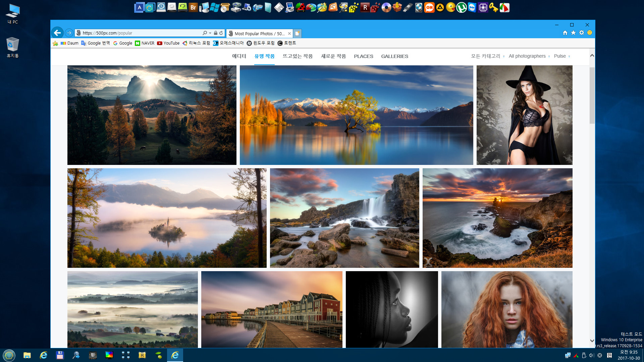Image resolution: width=644 pixels, height=362 pixels.
Task: Open a new tab with the tab button
Action: coord(297,34)
